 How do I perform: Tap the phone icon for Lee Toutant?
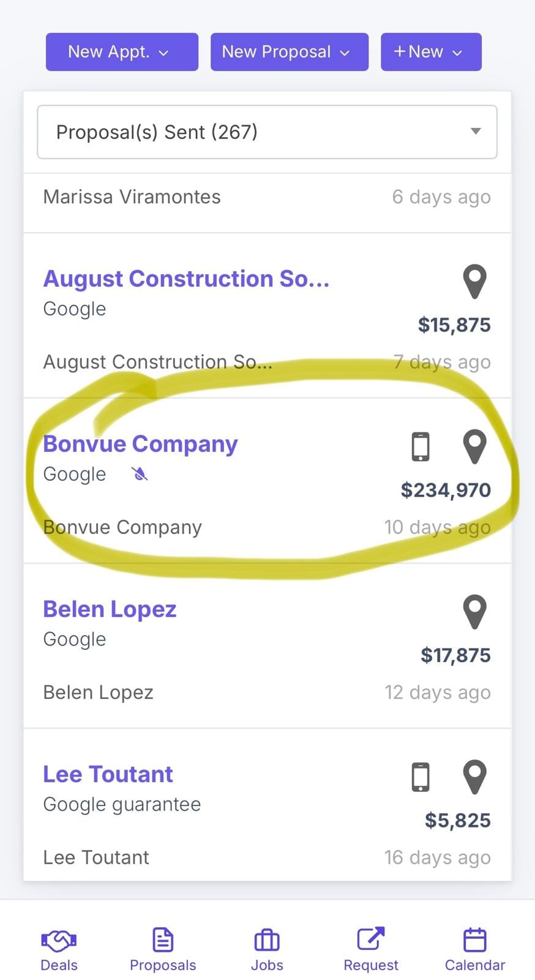[x=421, y=777]
